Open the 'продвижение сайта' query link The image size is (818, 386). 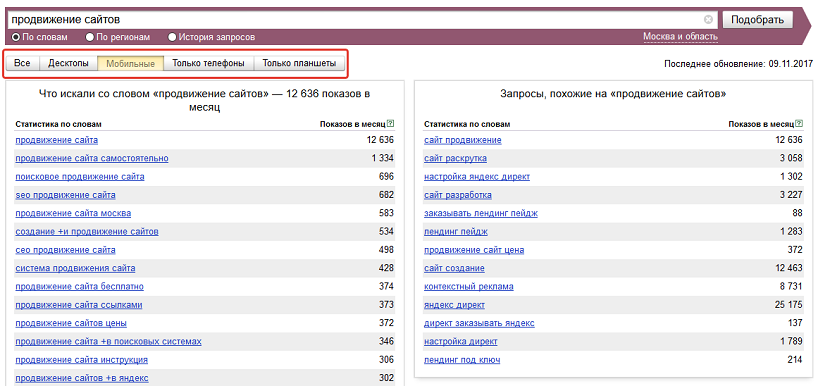click(56, 140)
